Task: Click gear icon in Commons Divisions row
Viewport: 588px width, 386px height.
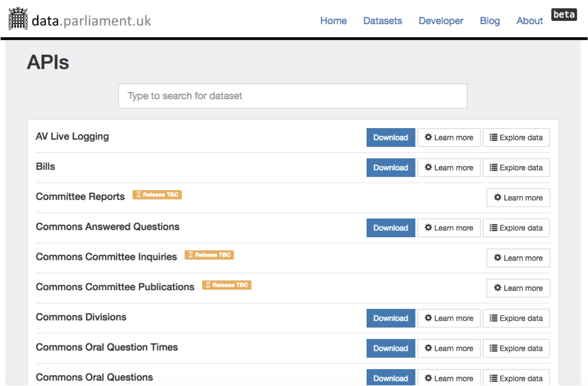Action: tap(428, 318)
